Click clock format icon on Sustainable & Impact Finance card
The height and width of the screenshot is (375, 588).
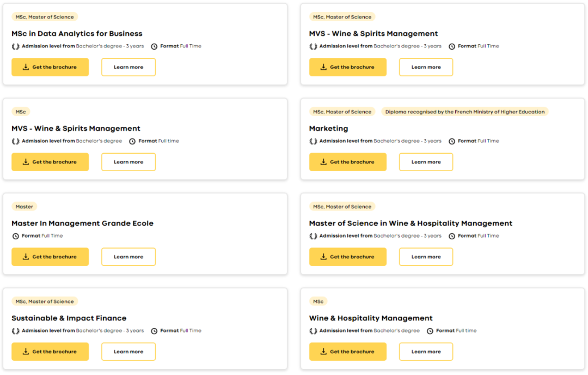(x=154, y=331)
